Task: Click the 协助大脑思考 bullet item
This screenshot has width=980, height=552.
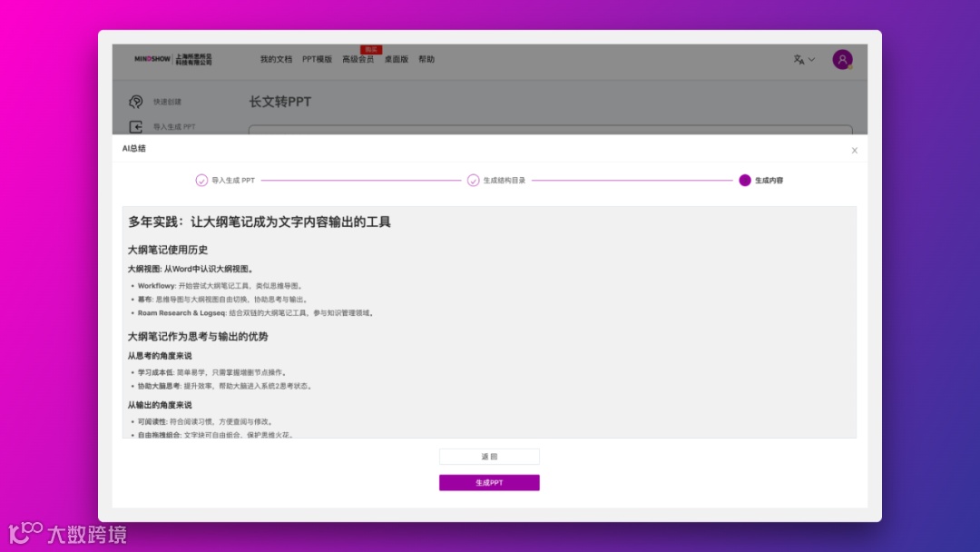Action: point(226,387)
